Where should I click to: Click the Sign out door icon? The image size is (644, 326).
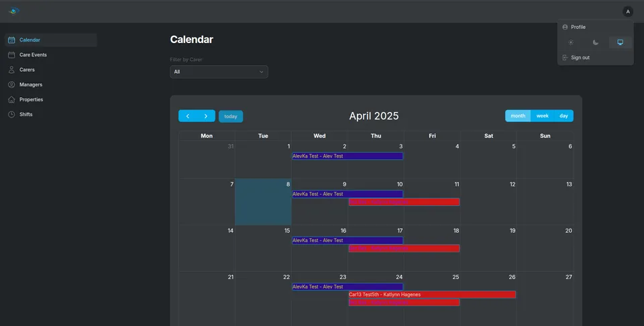pos(565,58)
